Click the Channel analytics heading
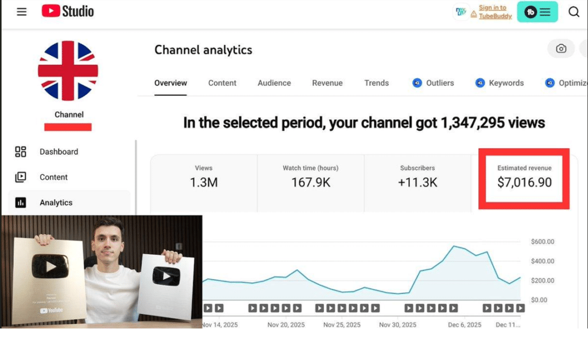Image resolution: width=588 pixels, height=364 pixels. (x=203, y=50)
